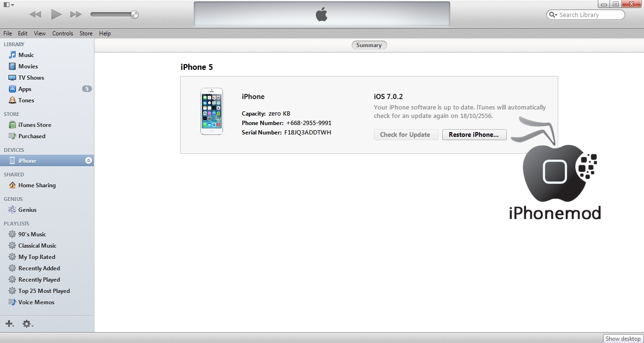Select the Tones bell icon
The height and width of the screenshot is (343, 644).
(x=12, y=100)
